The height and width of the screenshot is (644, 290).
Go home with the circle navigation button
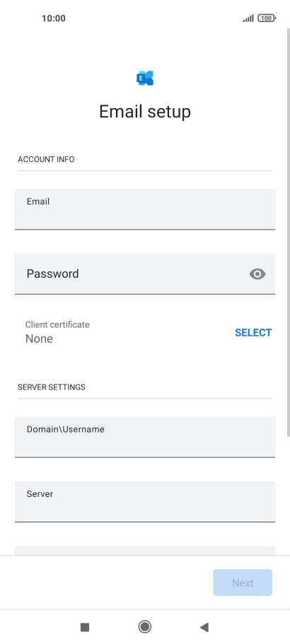144,627
